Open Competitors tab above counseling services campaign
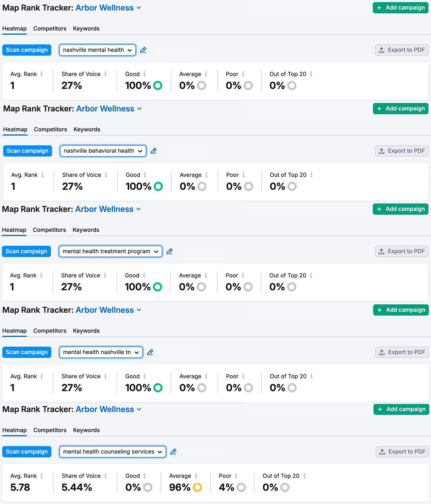Viewport: 431px width, 504px height. coord(50,430)
